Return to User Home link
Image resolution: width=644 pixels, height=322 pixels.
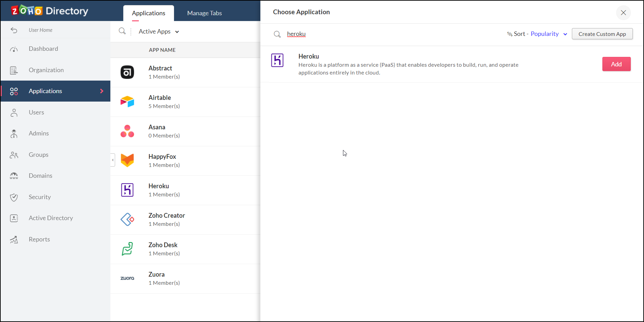(x=40, y=30)
